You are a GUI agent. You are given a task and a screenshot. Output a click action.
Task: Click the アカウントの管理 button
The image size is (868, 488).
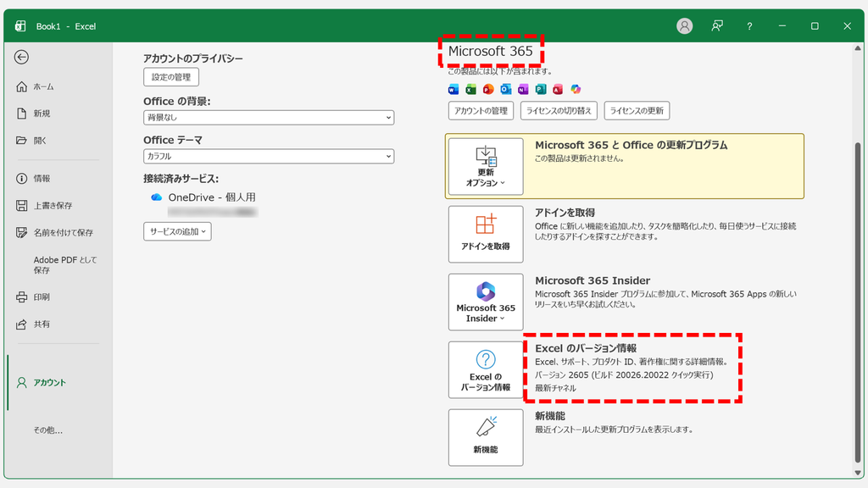tap(481, 111)
